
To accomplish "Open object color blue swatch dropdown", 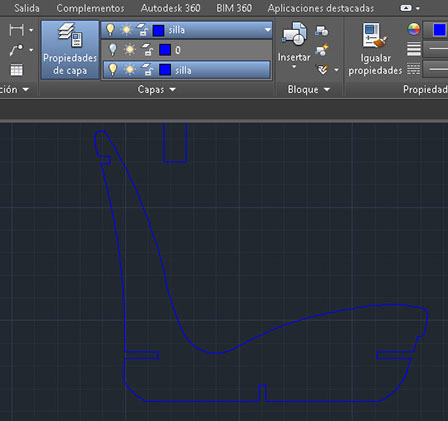I will 439,30.
